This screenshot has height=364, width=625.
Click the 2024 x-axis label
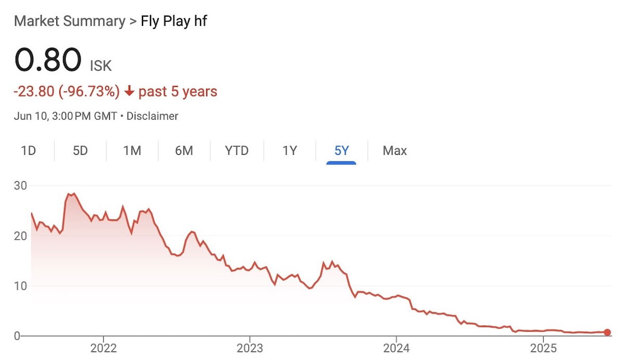396,347
